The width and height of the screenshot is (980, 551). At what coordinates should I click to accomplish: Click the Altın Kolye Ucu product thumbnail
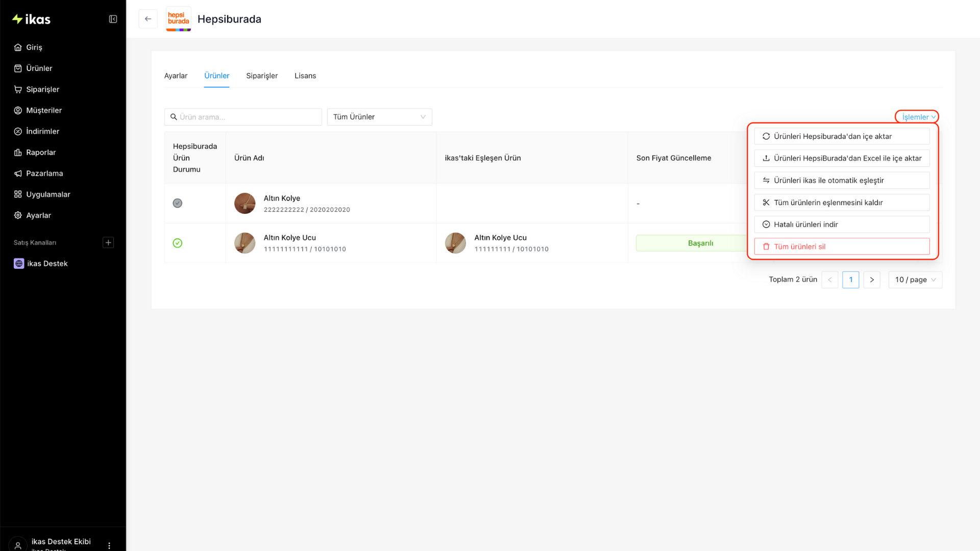point(245,243)
